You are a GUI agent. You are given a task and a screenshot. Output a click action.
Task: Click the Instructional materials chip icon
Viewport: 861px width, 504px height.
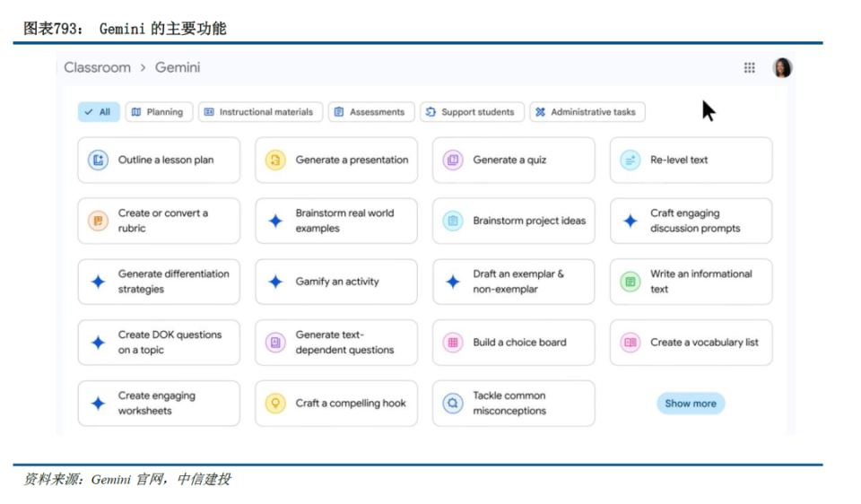pos(209,112)
